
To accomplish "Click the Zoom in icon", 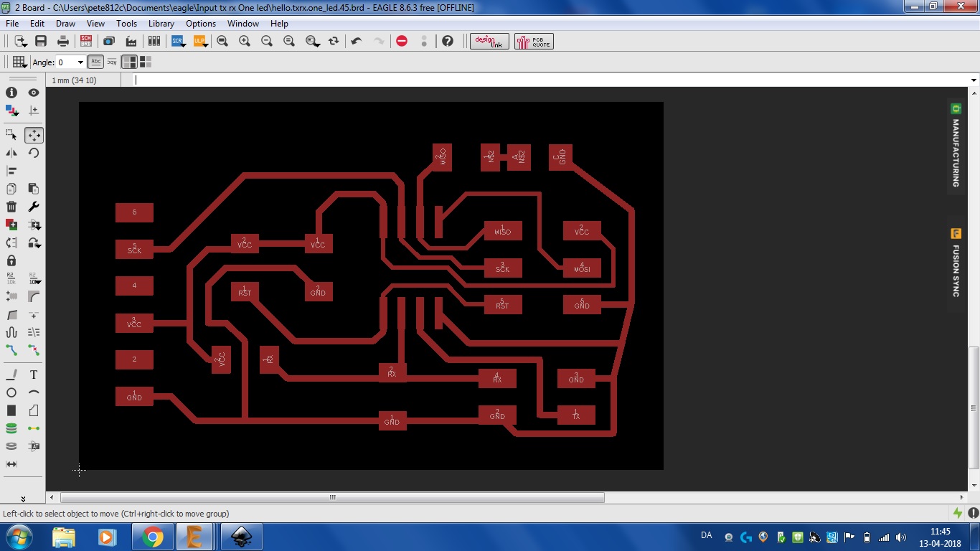I will (x=245, y=41).
